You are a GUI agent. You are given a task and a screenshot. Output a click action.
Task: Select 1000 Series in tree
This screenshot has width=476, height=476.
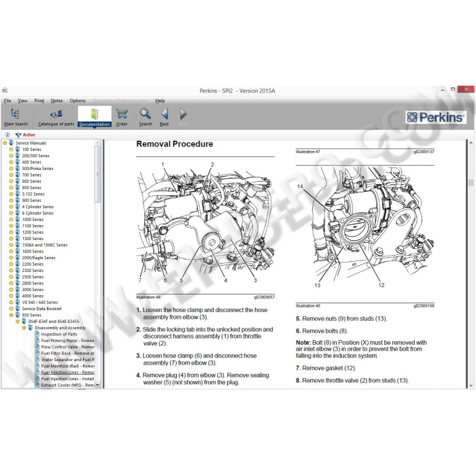pos(33,220)
